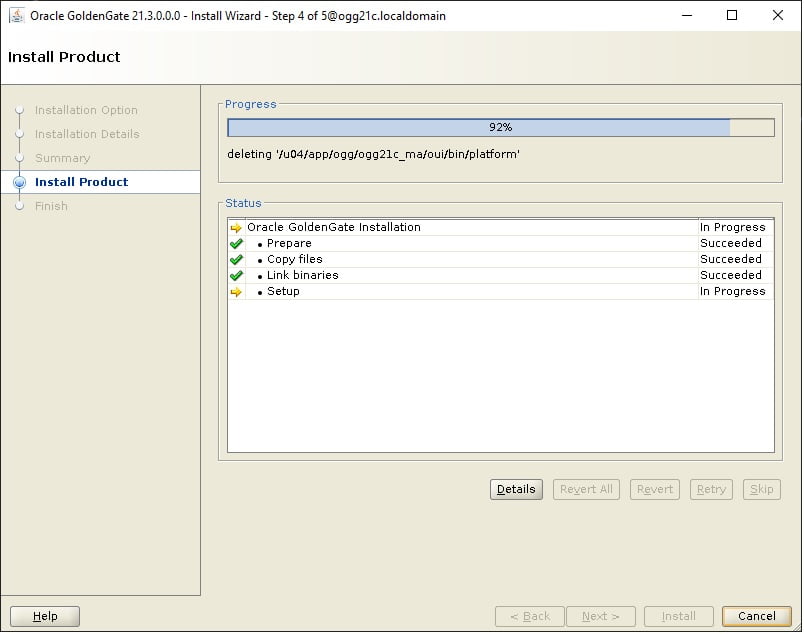
Task: Open Help for the installer
Action: (45, 616)
